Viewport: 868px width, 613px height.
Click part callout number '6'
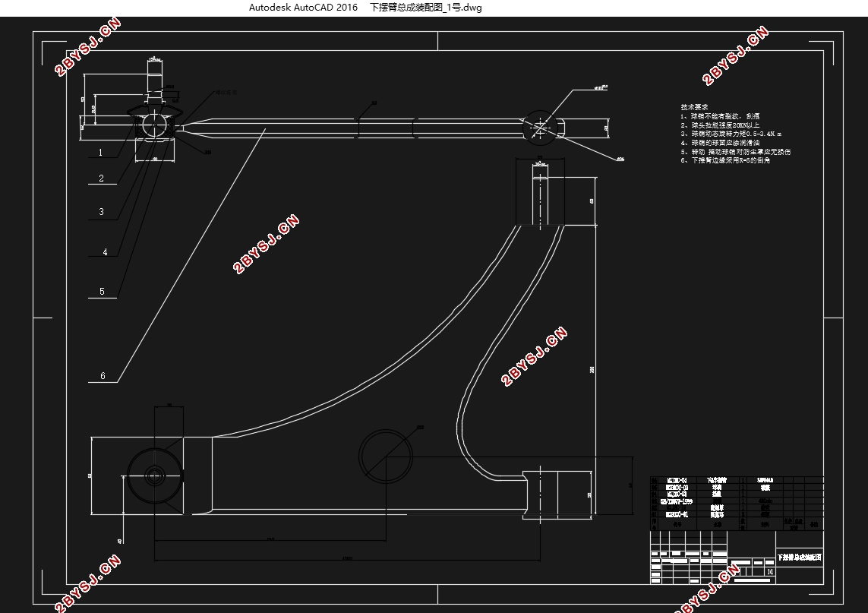[103, 376]
